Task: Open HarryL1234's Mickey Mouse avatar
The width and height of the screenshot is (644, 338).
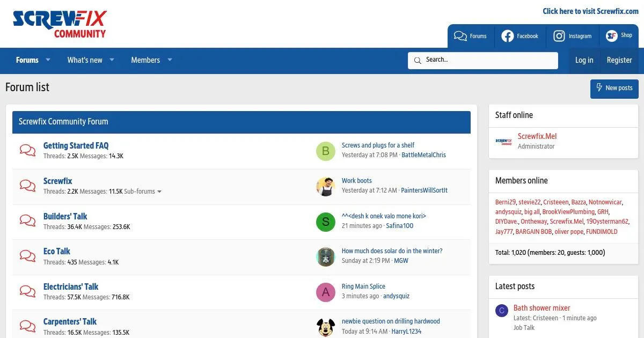Action: coord(325,327)
